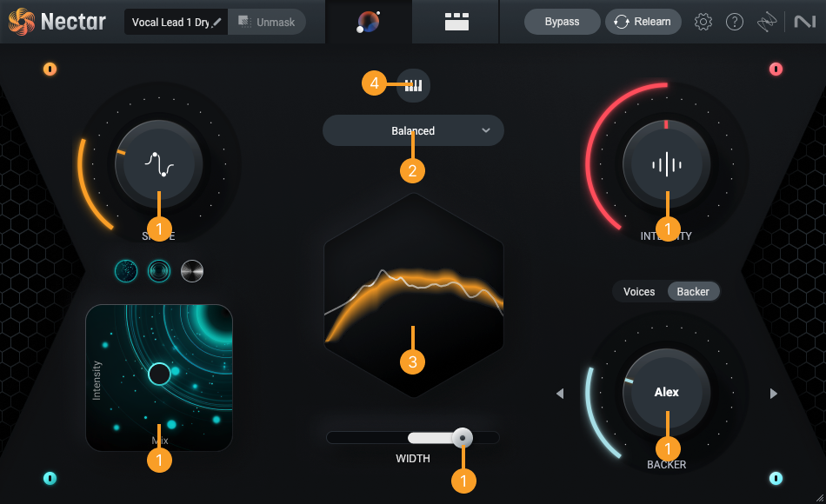The image size is (826, 504).
Task: Click the Bypass button
Action: tap(562, 22)
